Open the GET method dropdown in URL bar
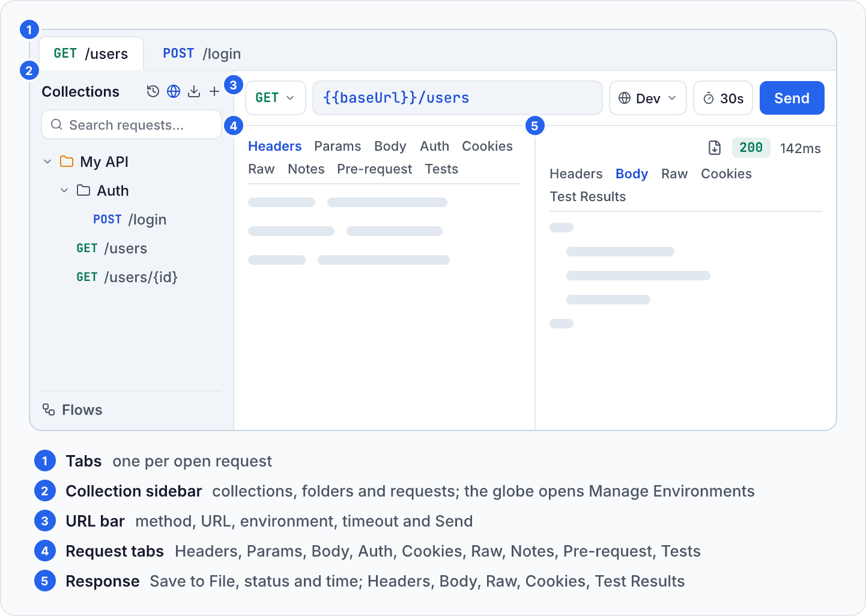 276,98
